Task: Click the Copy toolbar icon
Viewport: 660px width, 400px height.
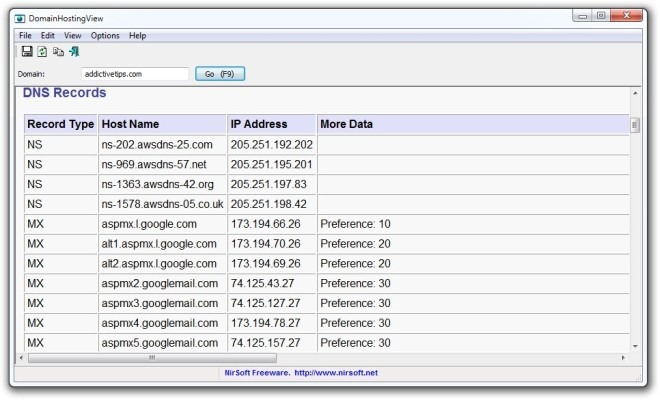Action: pos(58,52)
